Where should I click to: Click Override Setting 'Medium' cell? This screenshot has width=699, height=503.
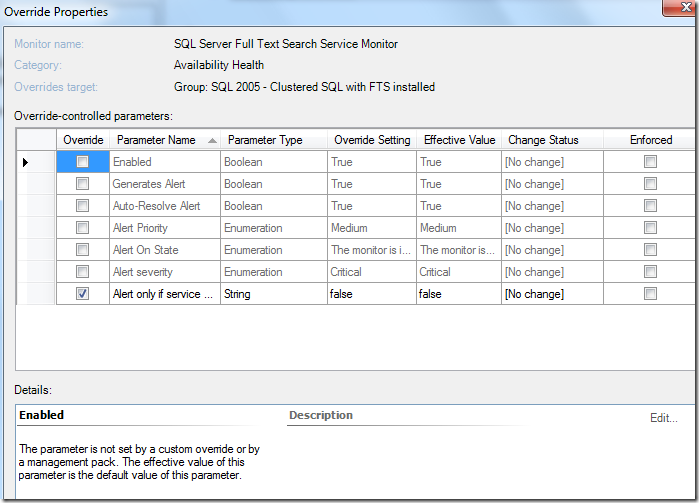372,228
